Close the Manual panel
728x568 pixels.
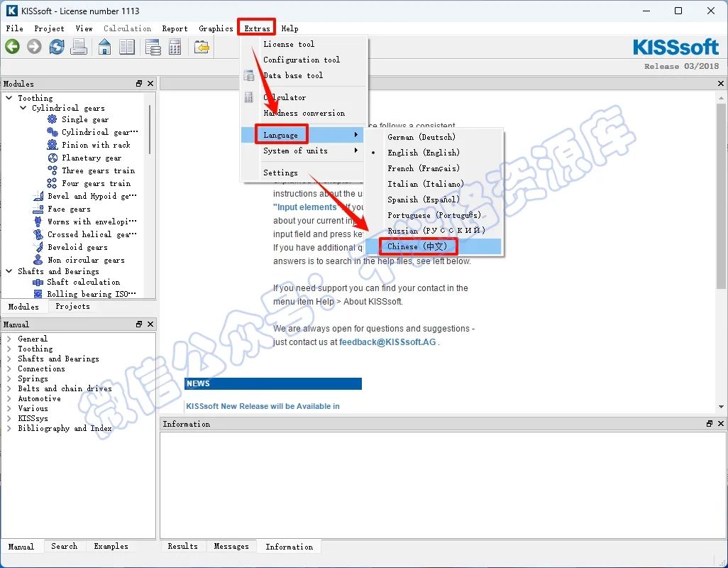(x=150, y=324)
